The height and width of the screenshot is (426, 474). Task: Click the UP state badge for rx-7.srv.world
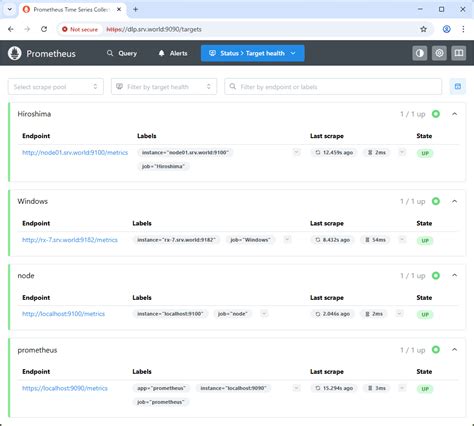(425, 240)
